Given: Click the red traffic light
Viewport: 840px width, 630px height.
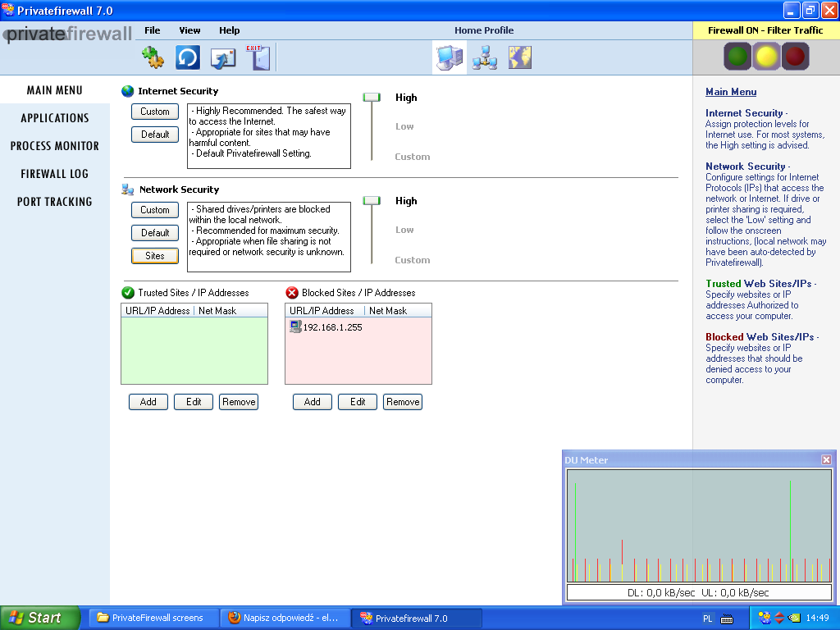Looking at the screenshot, I should (795, 57).
